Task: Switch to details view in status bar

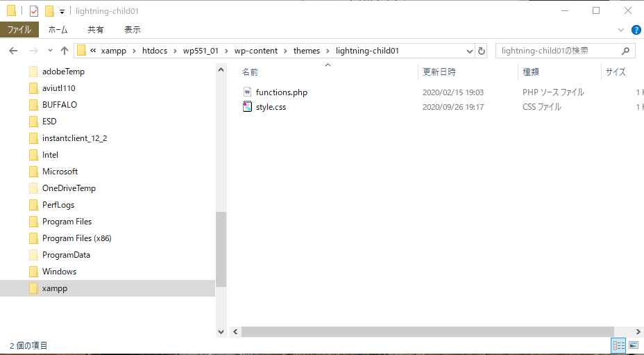Action: (619, 345)
